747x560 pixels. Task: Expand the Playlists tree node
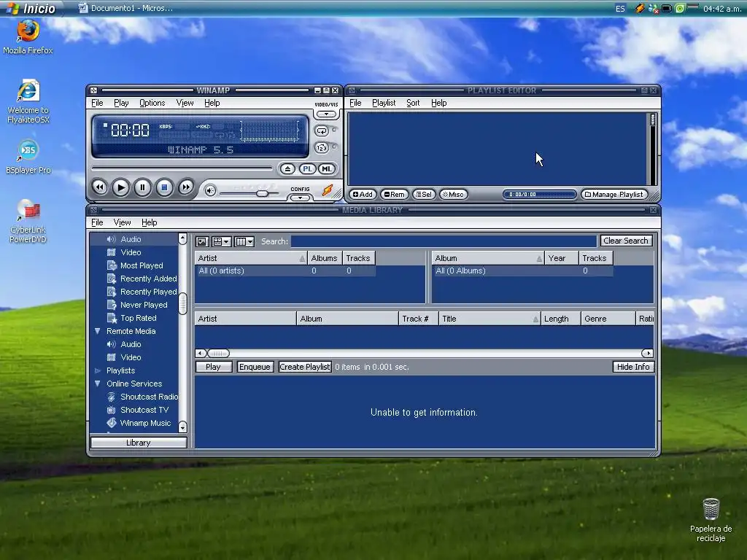tap(98, 370)
